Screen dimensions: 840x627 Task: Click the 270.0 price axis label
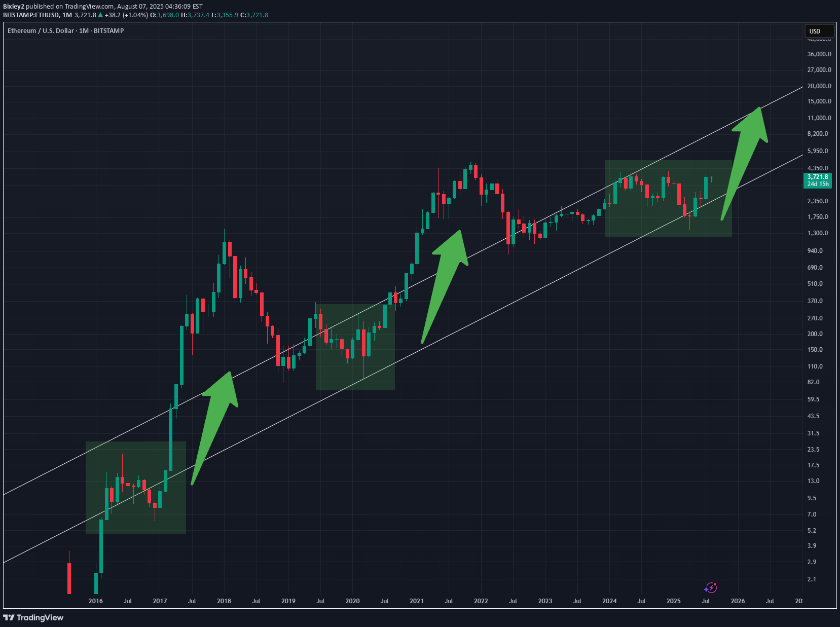tap(815, 318)
